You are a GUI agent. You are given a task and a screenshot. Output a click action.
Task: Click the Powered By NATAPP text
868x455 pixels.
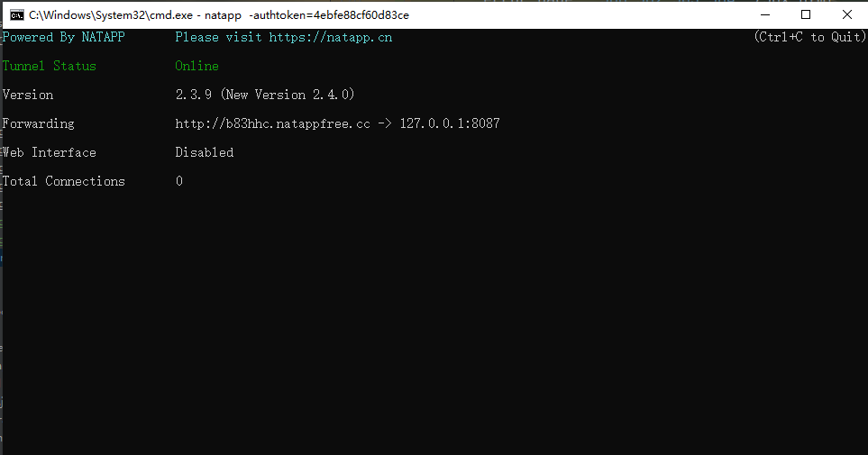pyautogui.click(x=64, y=37)
